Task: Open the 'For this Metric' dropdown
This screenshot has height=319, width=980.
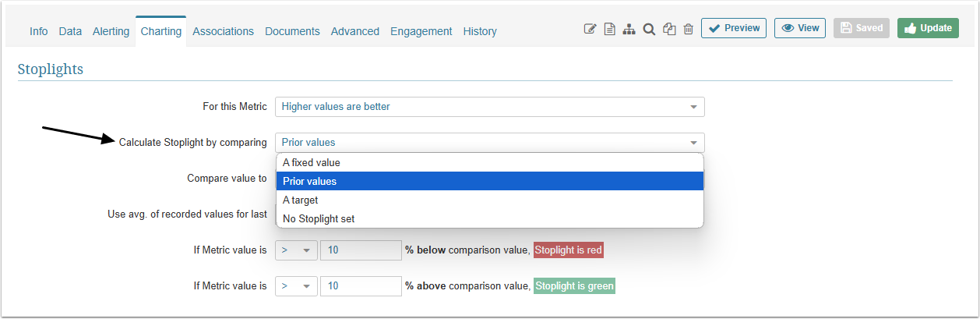Action: pyautogui.click(x=489, y=107)
